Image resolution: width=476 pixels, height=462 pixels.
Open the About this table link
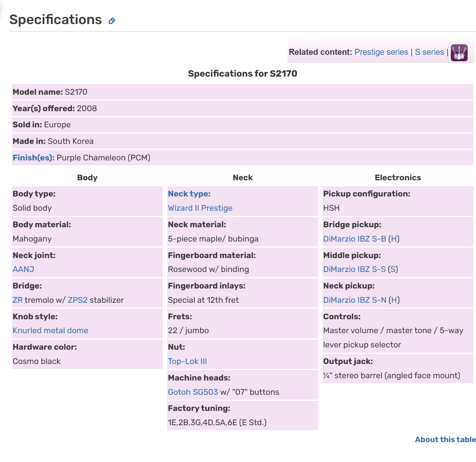pyautogui.click(x=445, y=439)
